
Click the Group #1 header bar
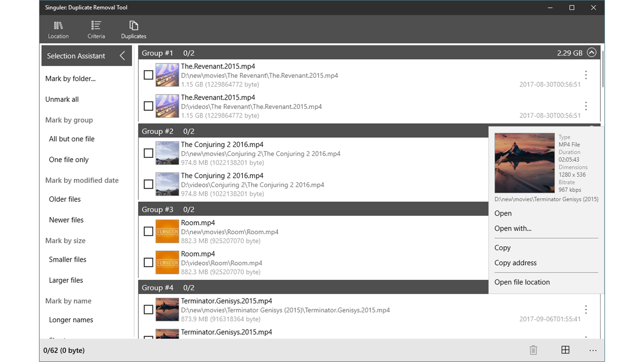[x=369, y=53]
